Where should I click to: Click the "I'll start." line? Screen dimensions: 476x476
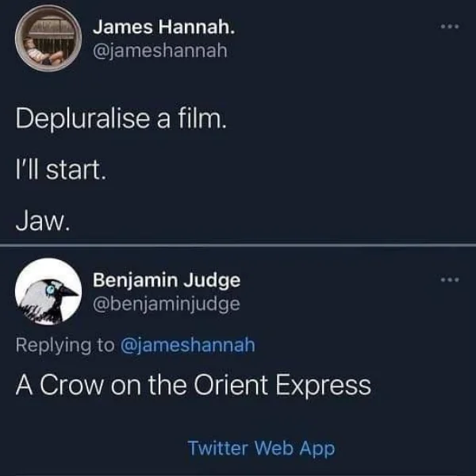click(61, 170)
